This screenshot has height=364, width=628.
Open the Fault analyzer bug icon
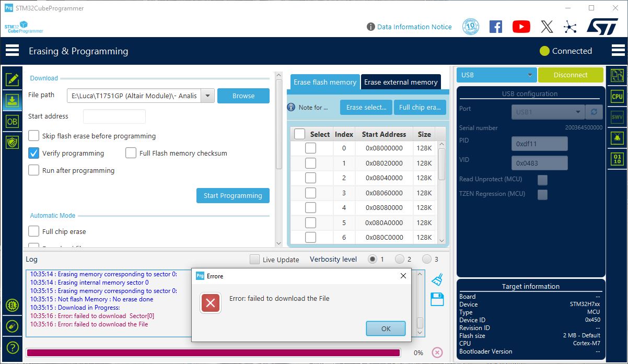[617, 137]
